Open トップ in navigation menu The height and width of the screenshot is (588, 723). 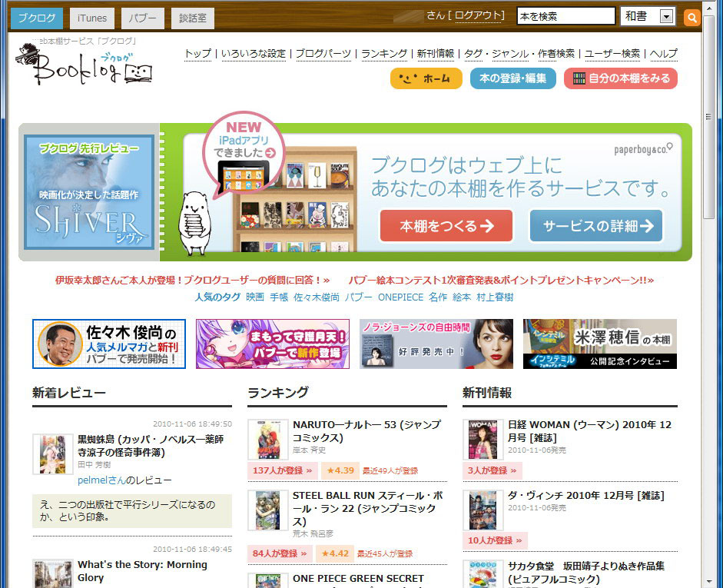pyautogui.click(x=197, y=54)
